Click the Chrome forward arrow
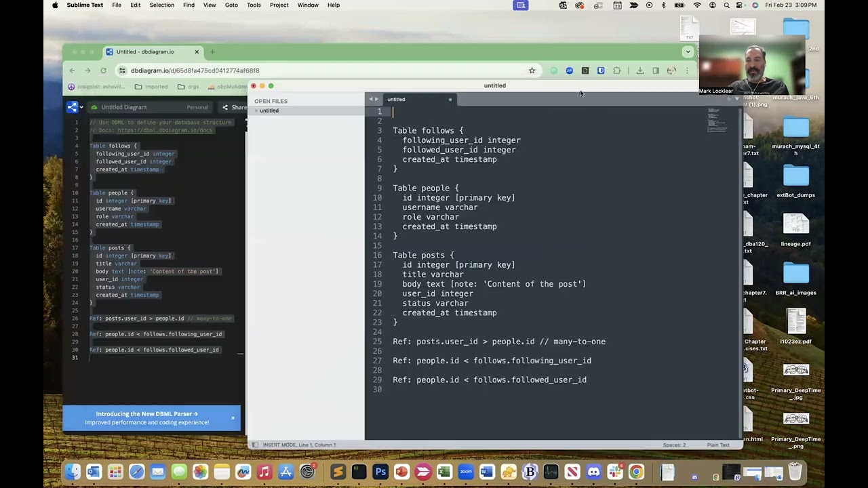This screenshot has height=488, width=868. point(87,70)
